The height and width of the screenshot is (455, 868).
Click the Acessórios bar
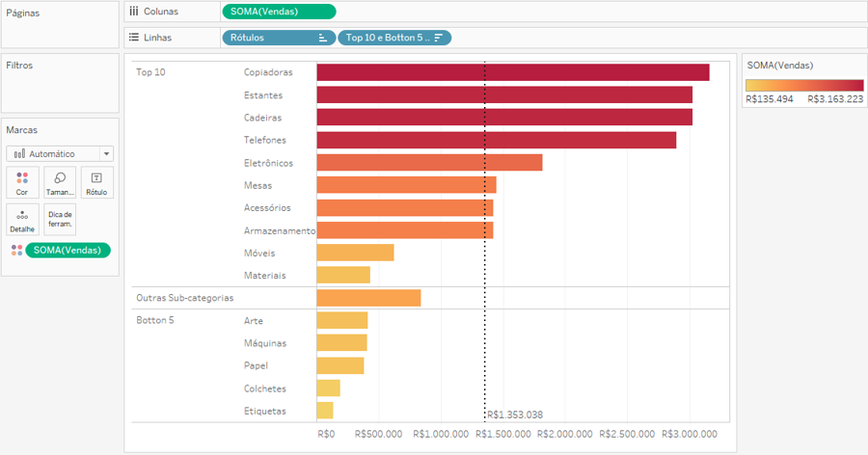(405, 207)
